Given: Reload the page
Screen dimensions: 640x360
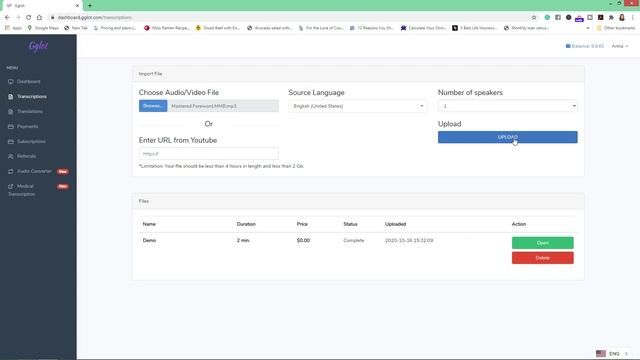Looking at the screenshot, I should click(x=29, y=18).
